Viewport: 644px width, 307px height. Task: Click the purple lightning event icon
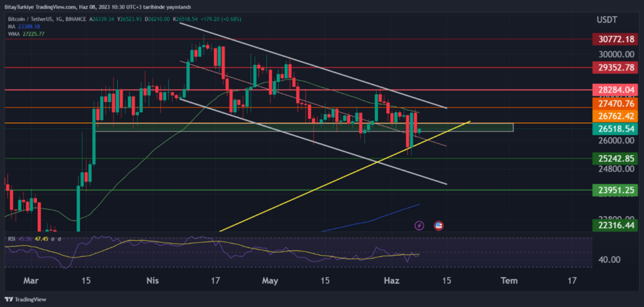point(419,225)
